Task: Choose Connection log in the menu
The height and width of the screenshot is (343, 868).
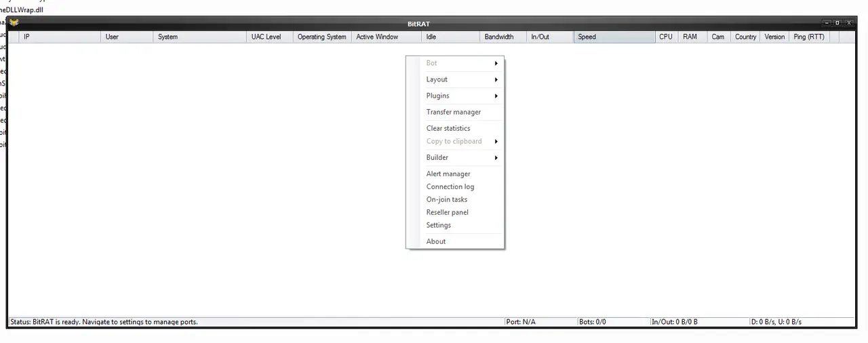Action: pos(450,187)
